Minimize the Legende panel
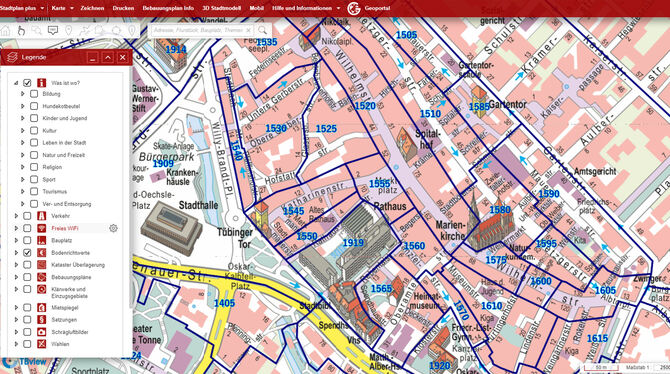 pos(93,57)
